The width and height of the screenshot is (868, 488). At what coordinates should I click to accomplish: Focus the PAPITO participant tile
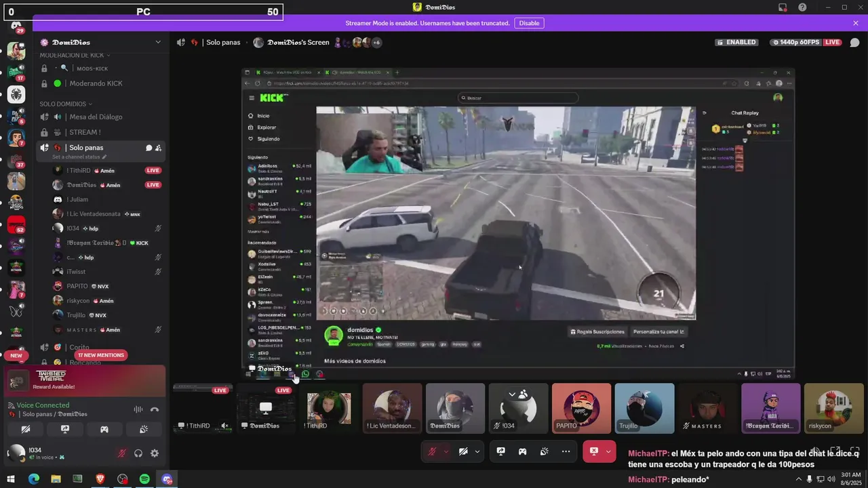click(x=581, y=409)
